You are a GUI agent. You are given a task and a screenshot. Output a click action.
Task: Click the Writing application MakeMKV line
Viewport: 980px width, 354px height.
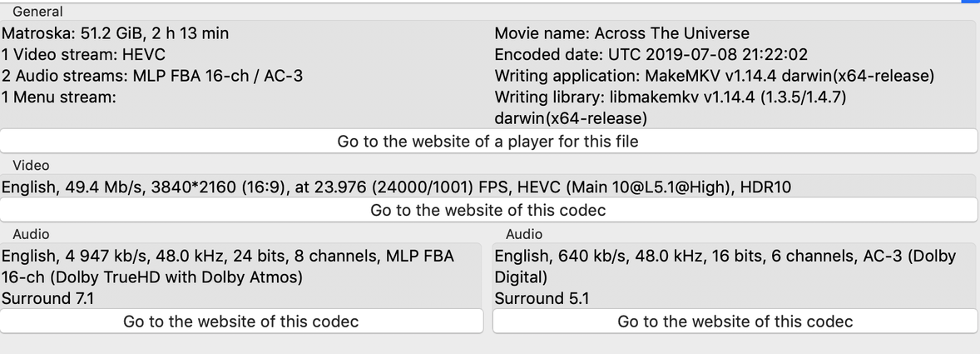pos(714,77)
